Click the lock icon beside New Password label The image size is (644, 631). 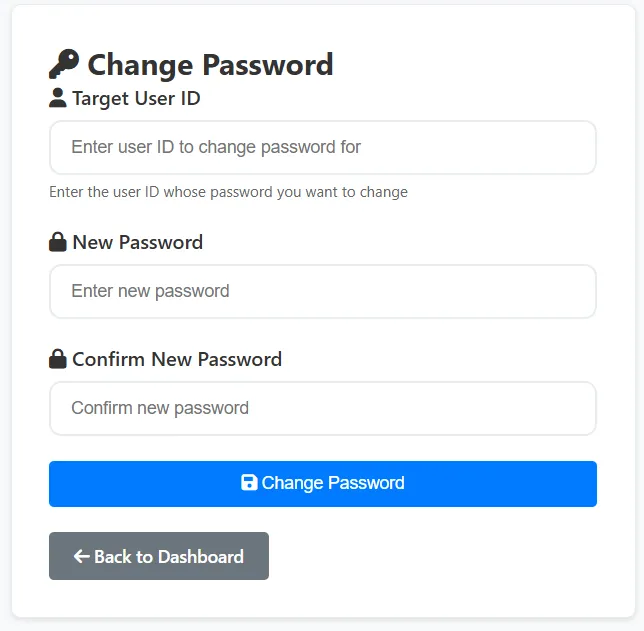(58, 242)
